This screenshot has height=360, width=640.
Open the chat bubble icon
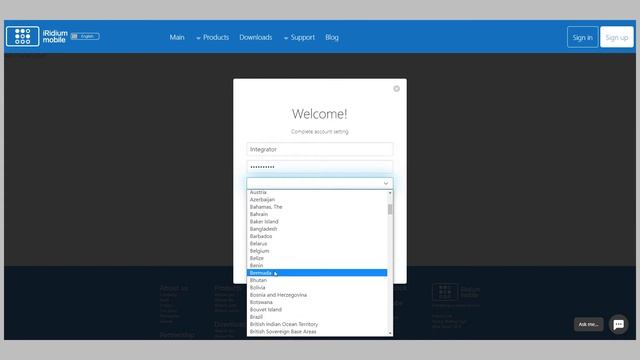(x=618, y=324)
